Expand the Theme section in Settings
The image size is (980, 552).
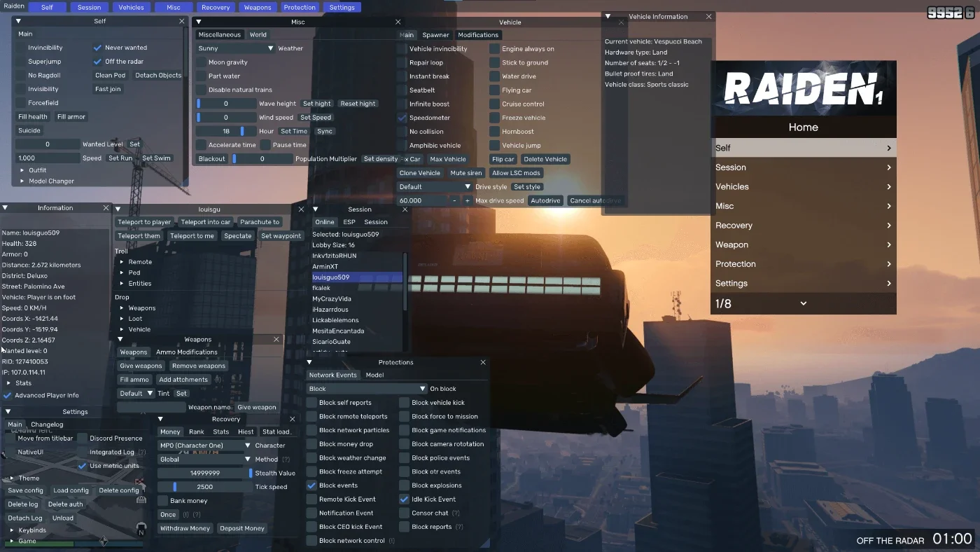point(12,478)
